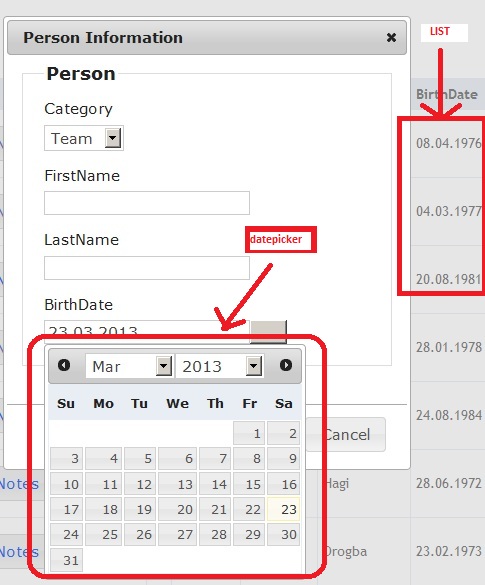Screen dimensions: 485x585
Task: Focus the BirthDate input field
Action: pyautogui.click(x=147, y=331)
